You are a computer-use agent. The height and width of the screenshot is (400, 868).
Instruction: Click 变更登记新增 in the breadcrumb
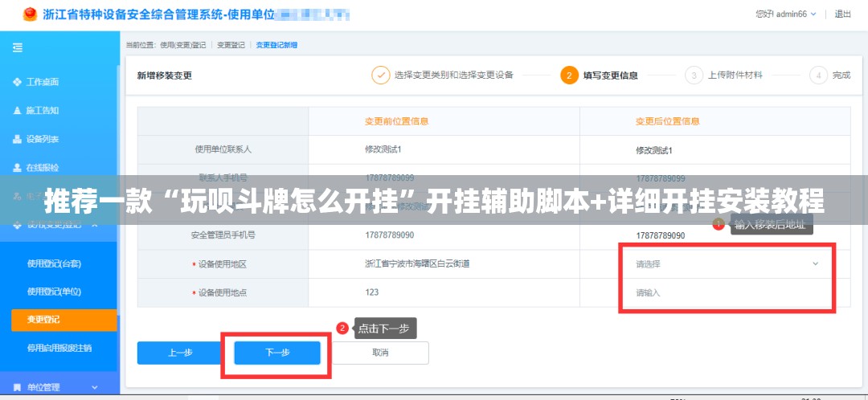276,45
